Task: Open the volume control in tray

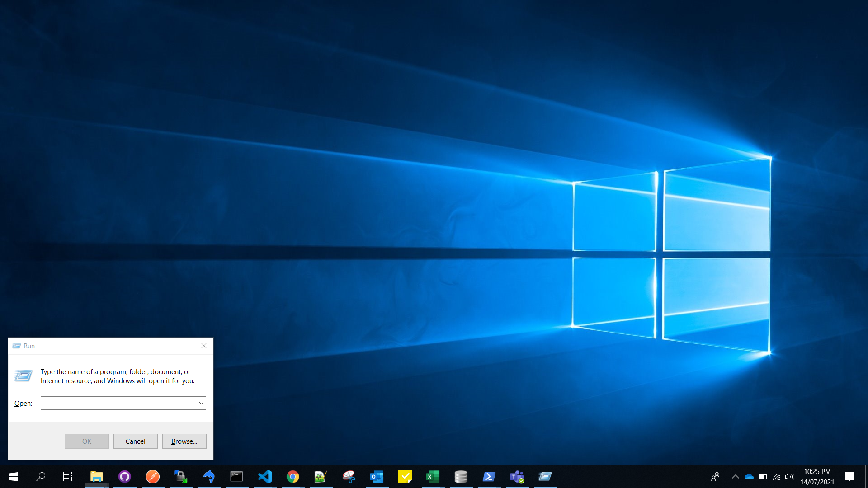Action: [789, 476]
